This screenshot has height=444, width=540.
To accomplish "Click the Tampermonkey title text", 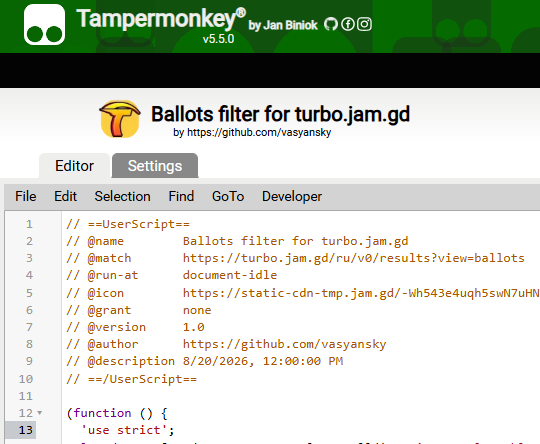I will [161, 19].
